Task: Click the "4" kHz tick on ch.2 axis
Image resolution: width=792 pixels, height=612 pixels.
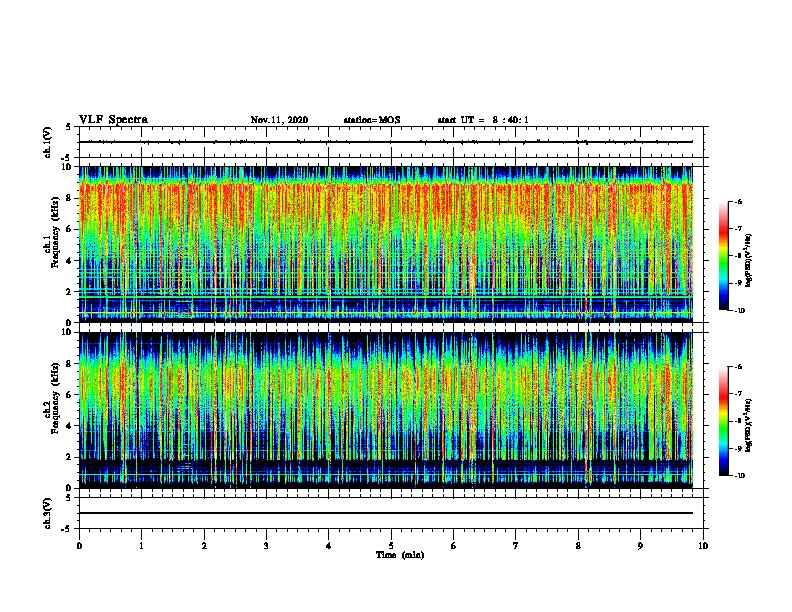Action: 69,426
